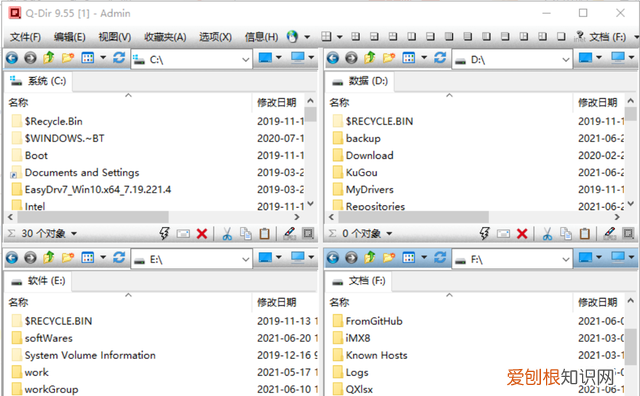This screenshot has height=396, width=640.
Task: Click the red delete X in C: pane
Action: 202,234
